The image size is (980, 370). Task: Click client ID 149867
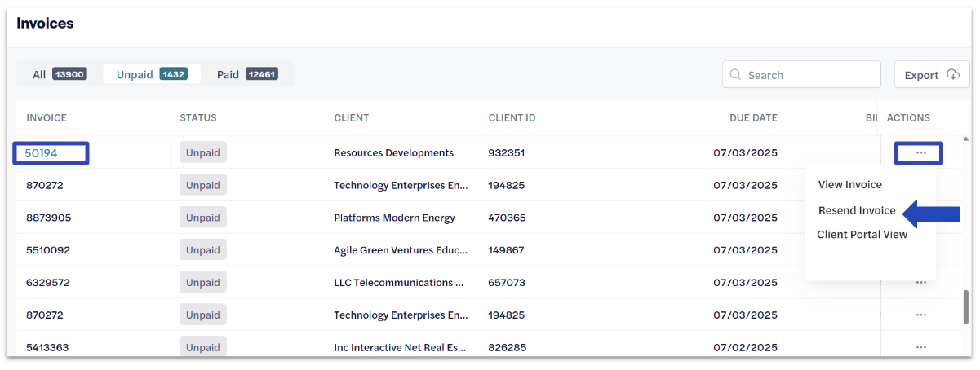[x=506, y=250]
